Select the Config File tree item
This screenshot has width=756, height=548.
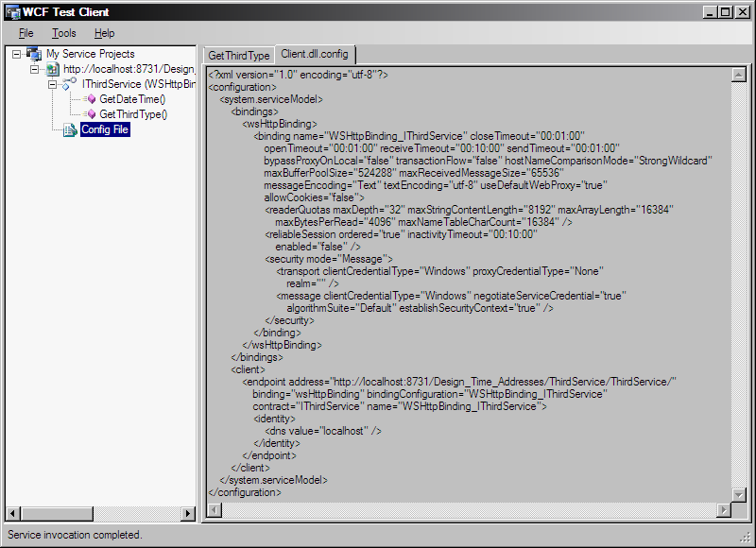point(105,129)
